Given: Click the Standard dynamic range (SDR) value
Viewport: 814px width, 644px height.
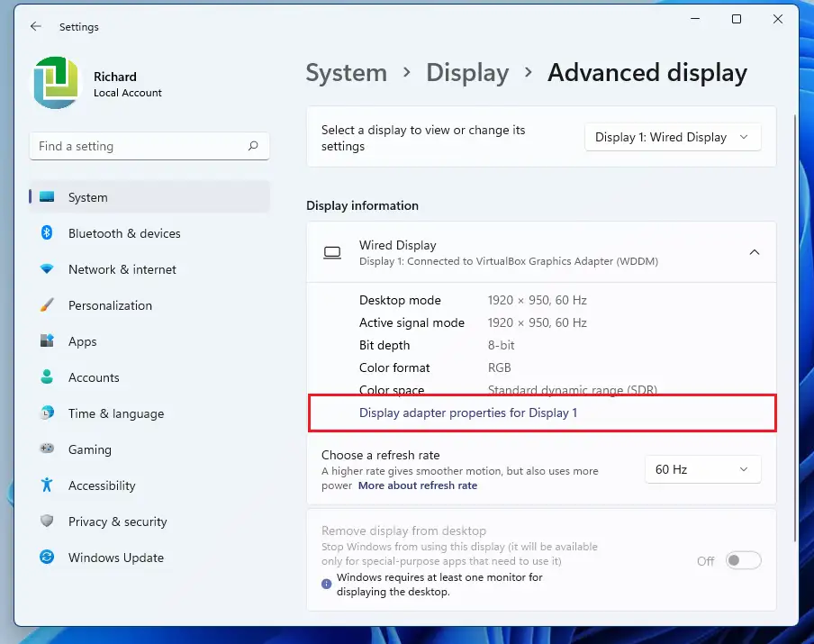Looking at the screenshot, I should click(572, 389).
